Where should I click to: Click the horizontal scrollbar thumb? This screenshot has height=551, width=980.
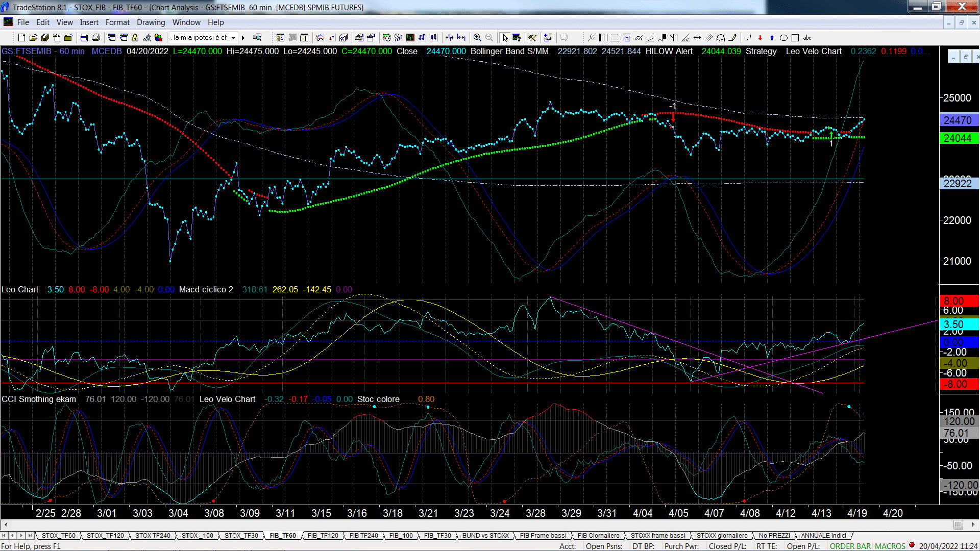(958, 524)
